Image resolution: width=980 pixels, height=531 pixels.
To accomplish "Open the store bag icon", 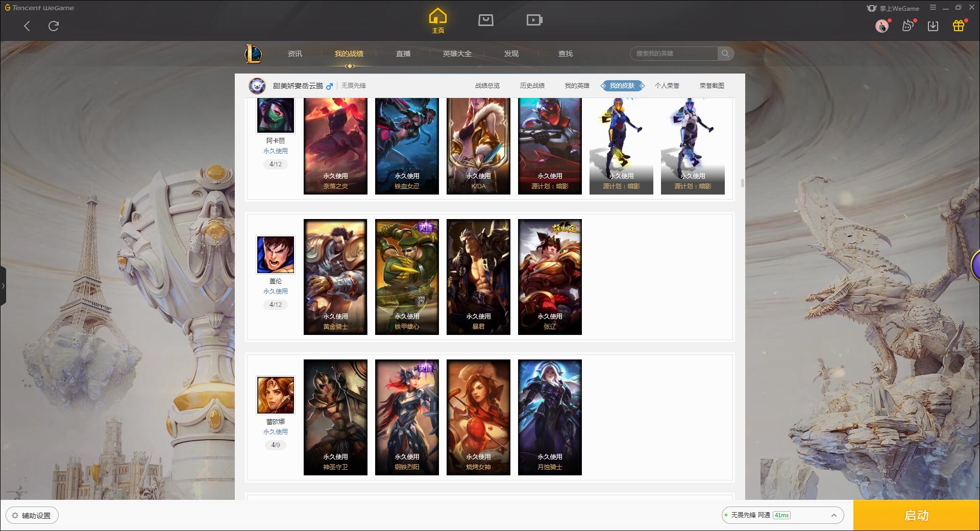I will (x=485, y=20).
